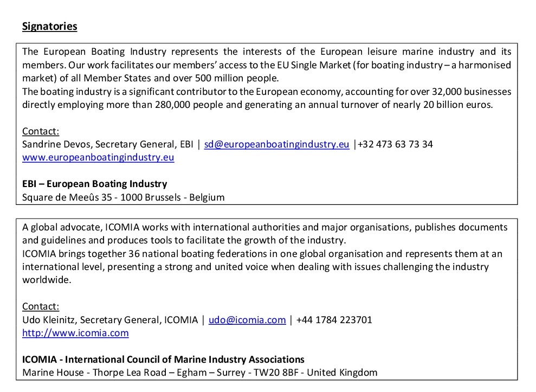
Task: Click the name Sandrine Devos
Action: point(52,144)
